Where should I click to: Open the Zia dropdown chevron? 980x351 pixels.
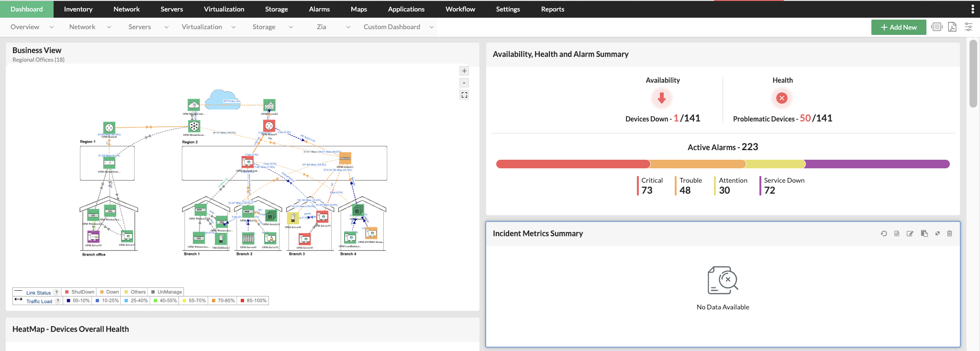pos(348,27)
